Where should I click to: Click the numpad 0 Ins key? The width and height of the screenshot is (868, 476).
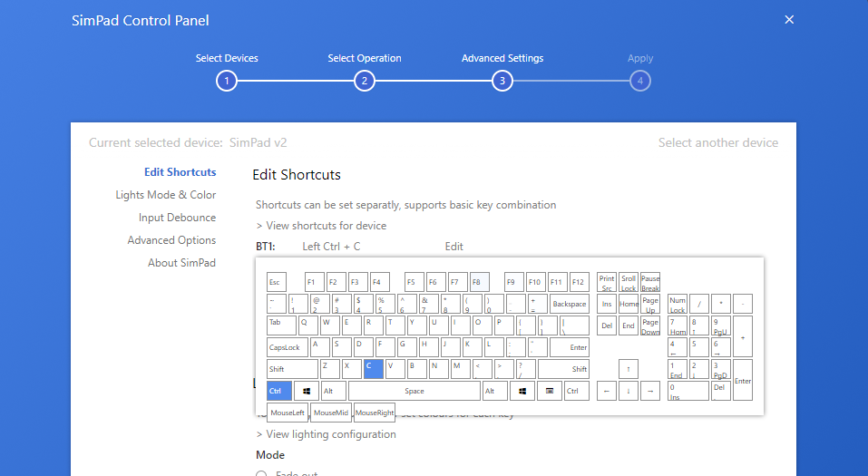coord(688,391)
